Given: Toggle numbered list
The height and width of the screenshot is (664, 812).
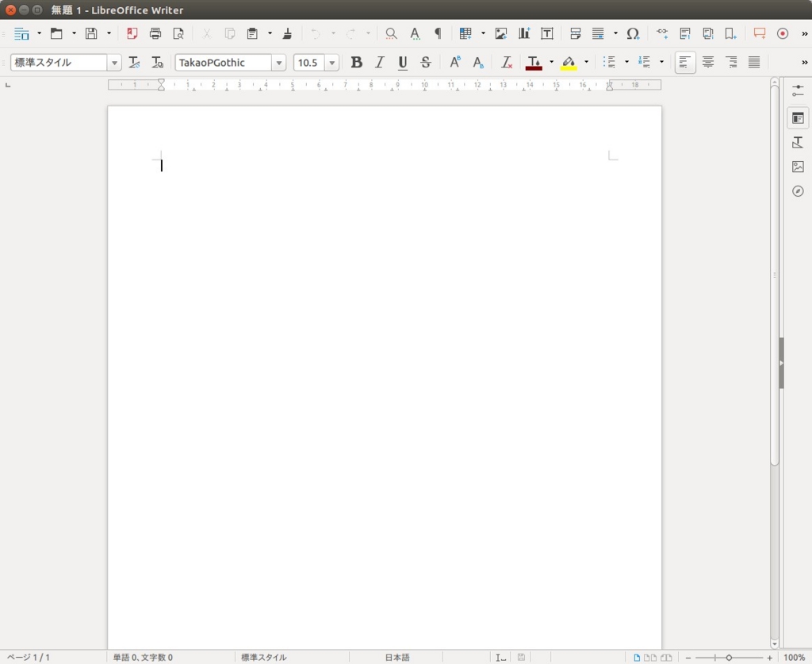Looking at the screenshot, I should click(644, 63).
